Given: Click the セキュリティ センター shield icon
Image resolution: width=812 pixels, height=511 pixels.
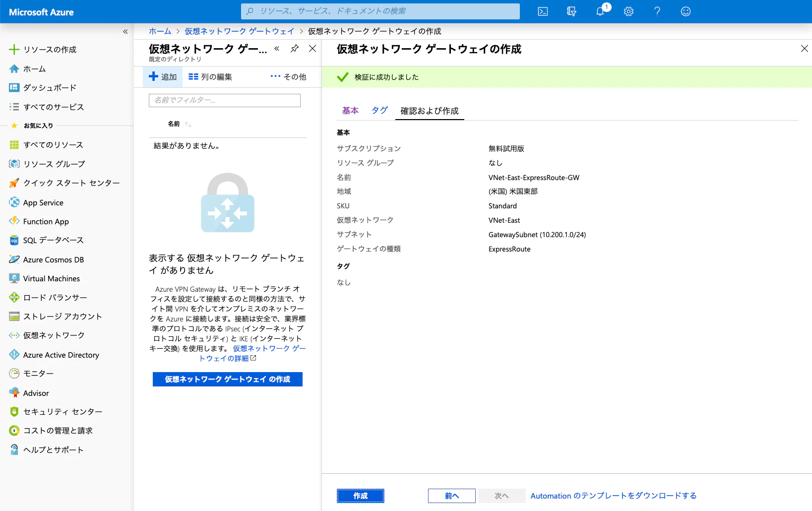Looking at the screenshot, I should [x=14, y=412].
